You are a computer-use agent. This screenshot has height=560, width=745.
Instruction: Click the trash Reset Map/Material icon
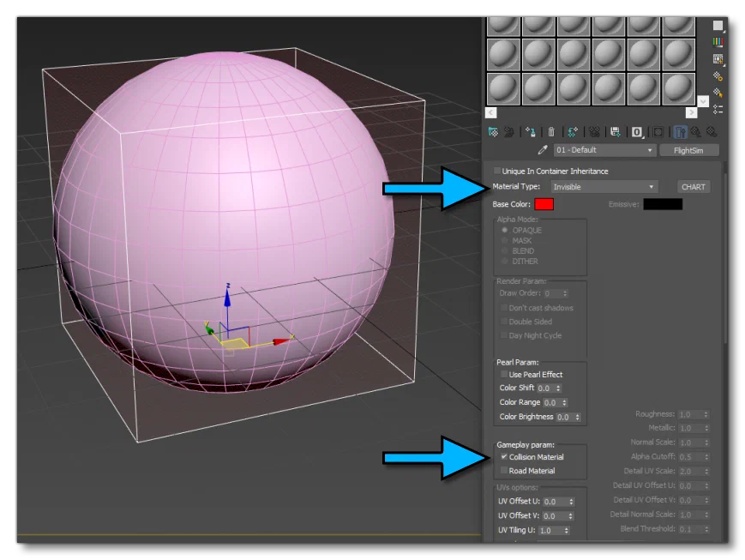coord(551,132)
